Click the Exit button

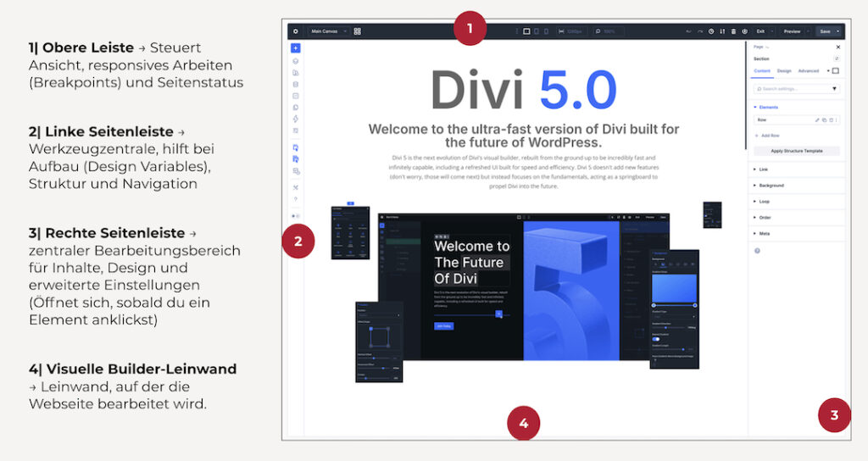[x=760, y=31]
